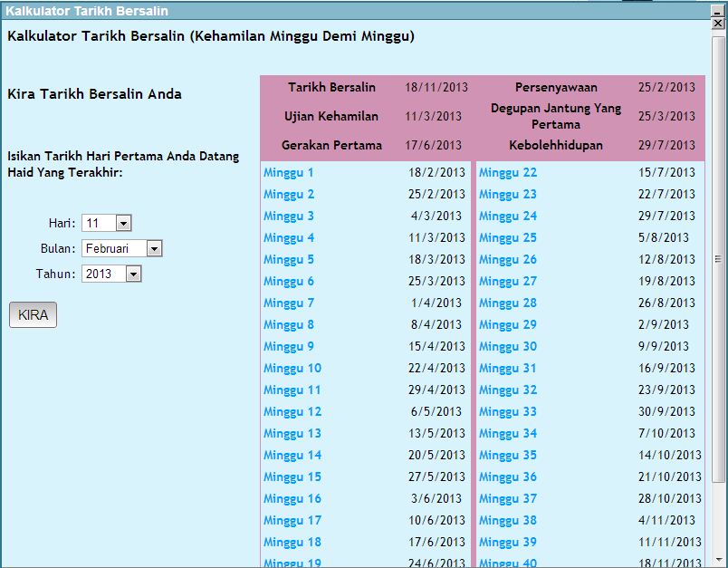This screenshot has width=728, height=568.
Task: Open the Minggu 22 link
Action: point(508,173)
